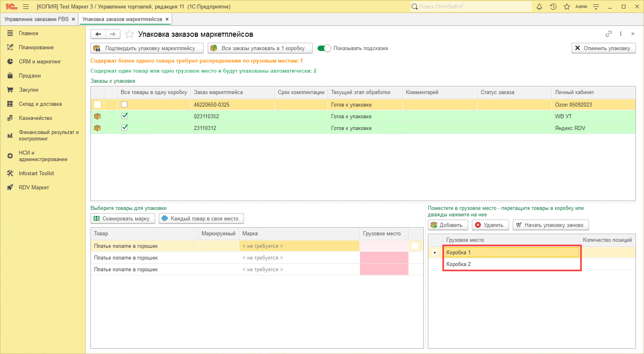Open the hamburger main menu
Image resolution: width=644 pixels, height=354 pixels.
(26, 6)
